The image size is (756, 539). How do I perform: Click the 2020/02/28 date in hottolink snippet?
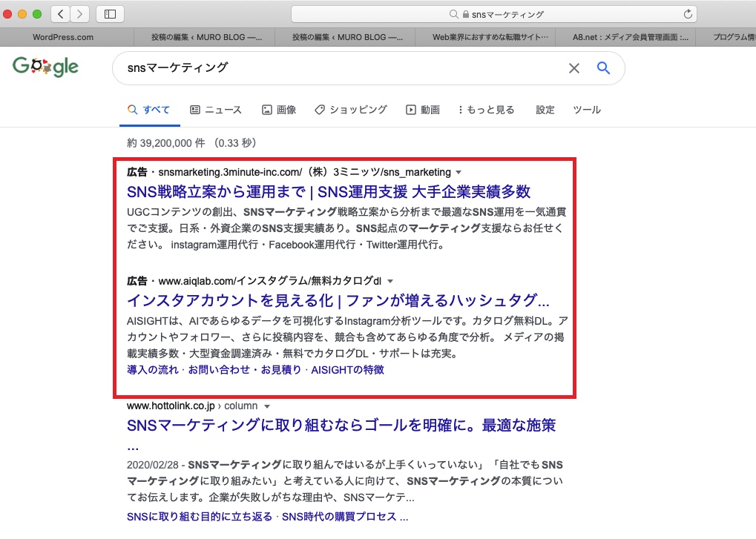(152, 466)
